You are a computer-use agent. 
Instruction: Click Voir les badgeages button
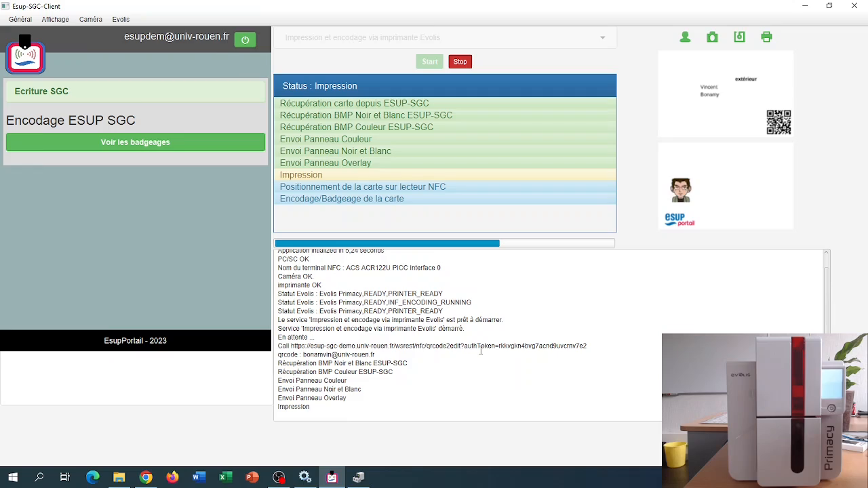coord(135,142)
